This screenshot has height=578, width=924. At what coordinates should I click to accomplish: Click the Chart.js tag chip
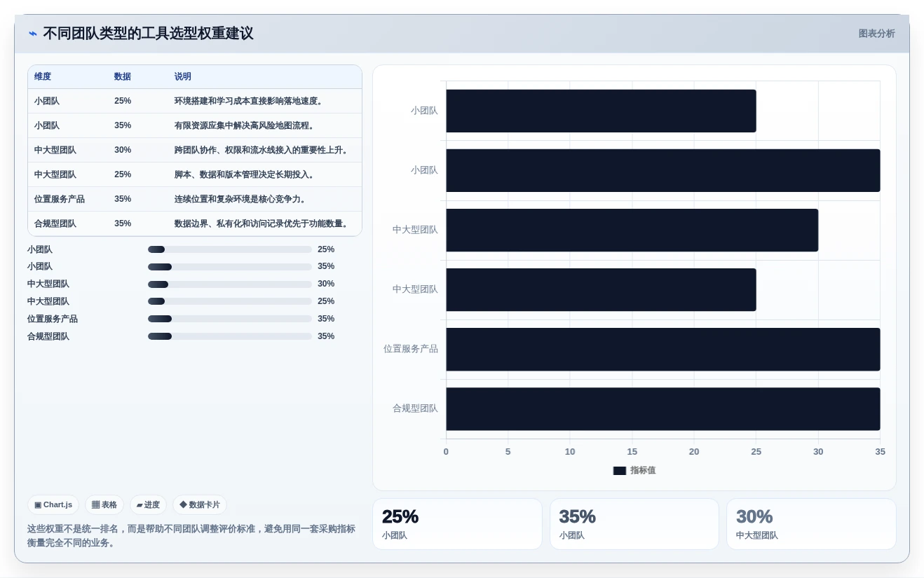(x=53, y=504)
